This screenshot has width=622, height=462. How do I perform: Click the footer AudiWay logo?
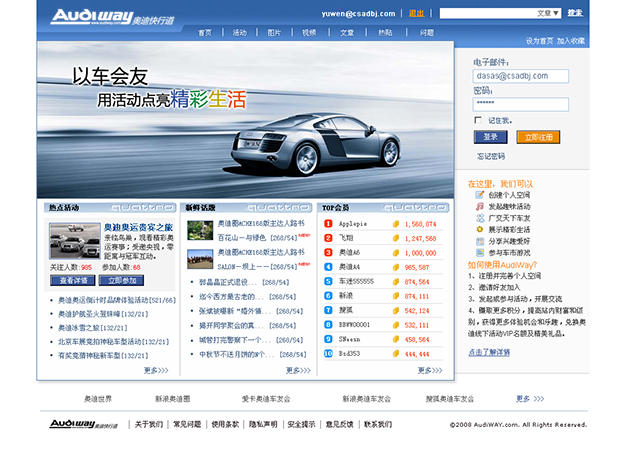tap(84, 424)
